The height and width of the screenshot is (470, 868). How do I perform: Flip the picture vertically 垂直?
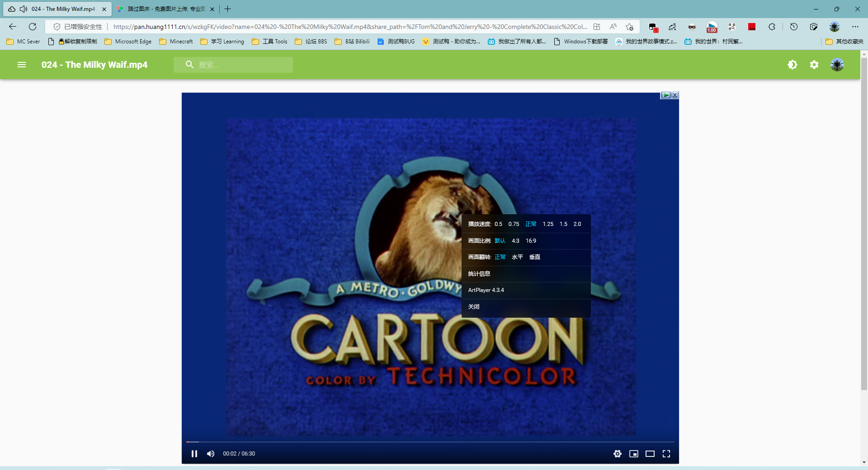535,257
